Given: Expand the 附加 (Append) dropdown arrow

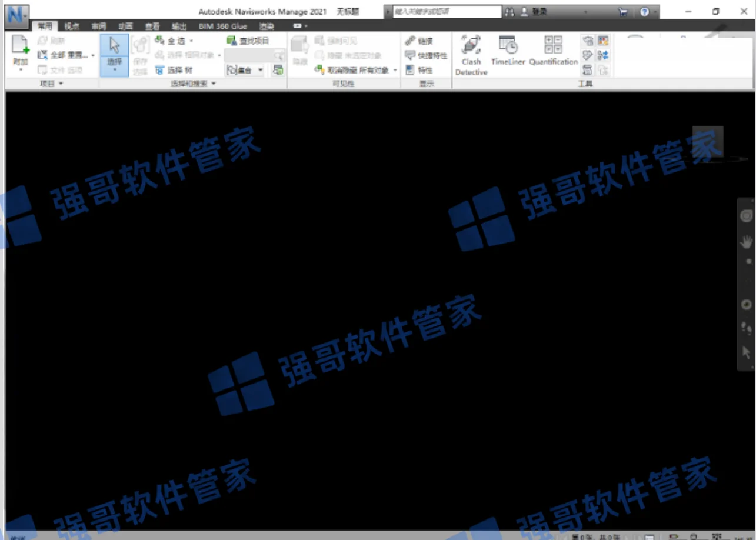Looking at the screenshot, I should 21,69.
